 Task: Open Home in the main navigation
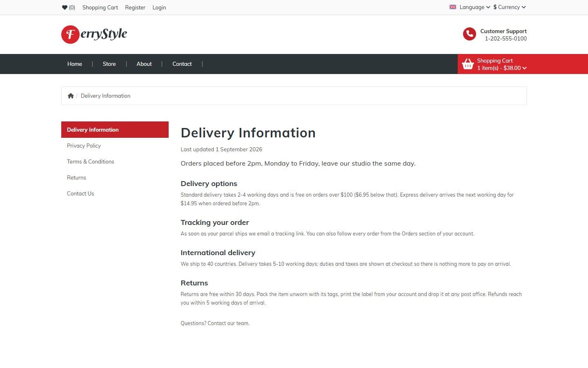click(x=75, y=64)
